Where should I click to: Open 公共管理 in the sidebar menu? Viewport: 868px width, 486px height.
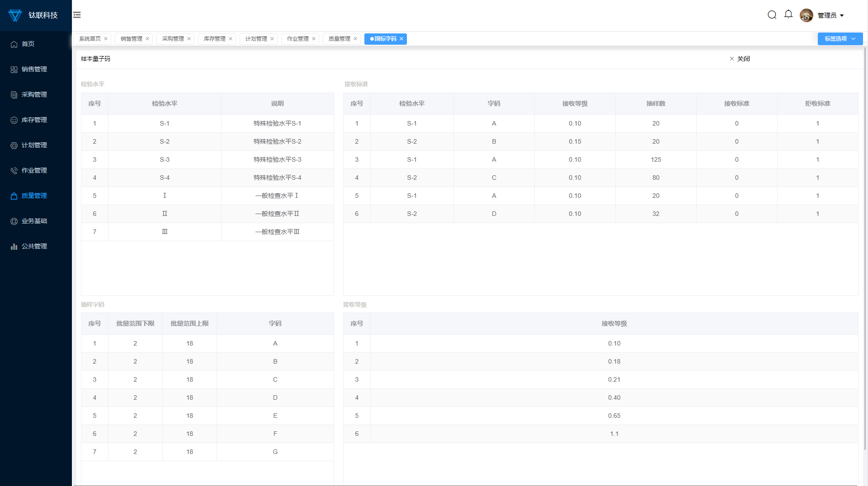[x=36, y=246]
